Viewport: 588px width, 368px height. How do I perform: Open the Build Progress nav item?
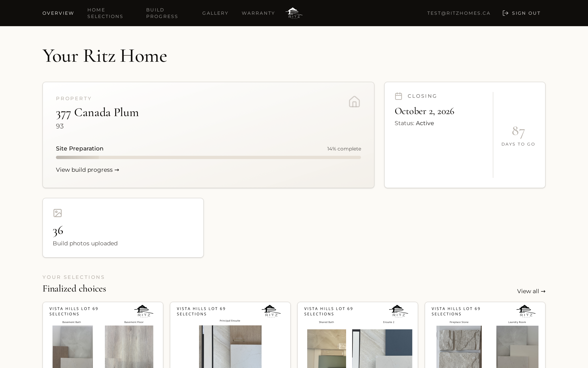click(x=162, y=13)
